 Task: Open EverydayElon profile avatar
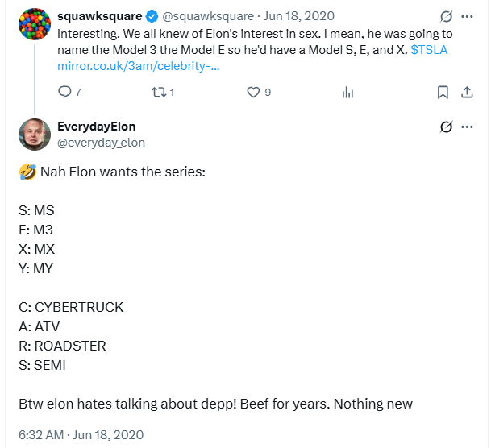pyautogui.click(x=32, y=135)
